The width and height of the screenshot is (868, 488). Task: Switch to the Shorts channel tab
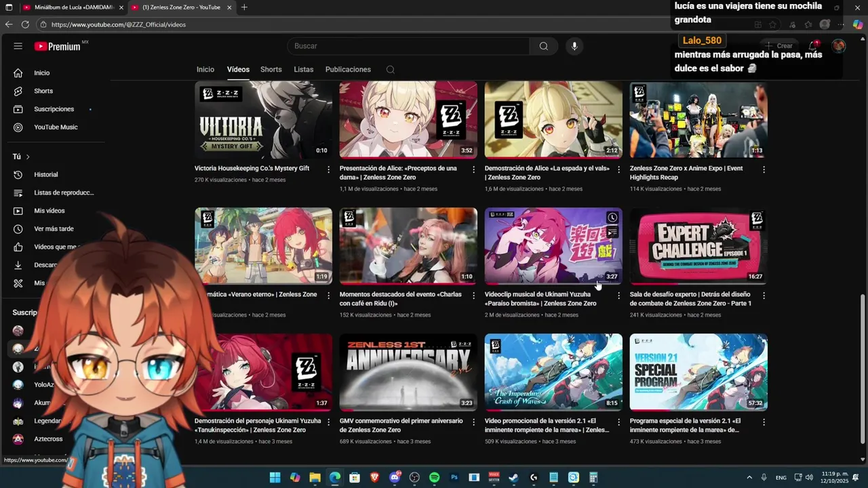(x=271, y=69)
